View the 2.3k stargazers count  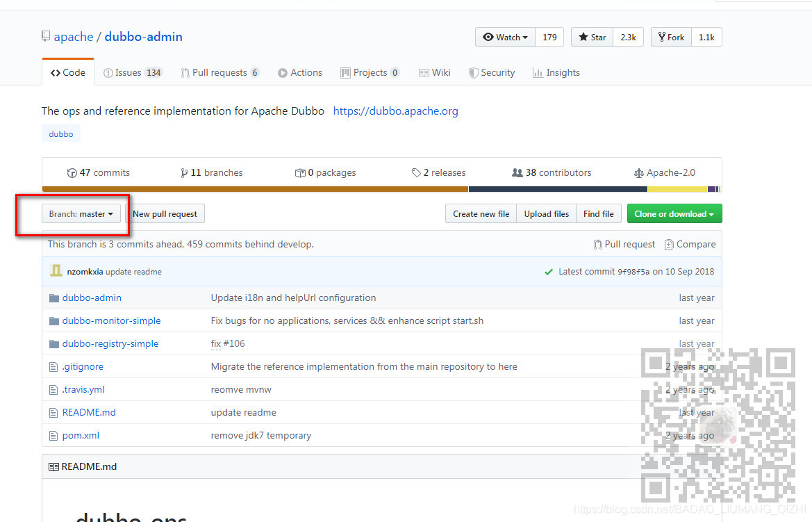(628, 37)
